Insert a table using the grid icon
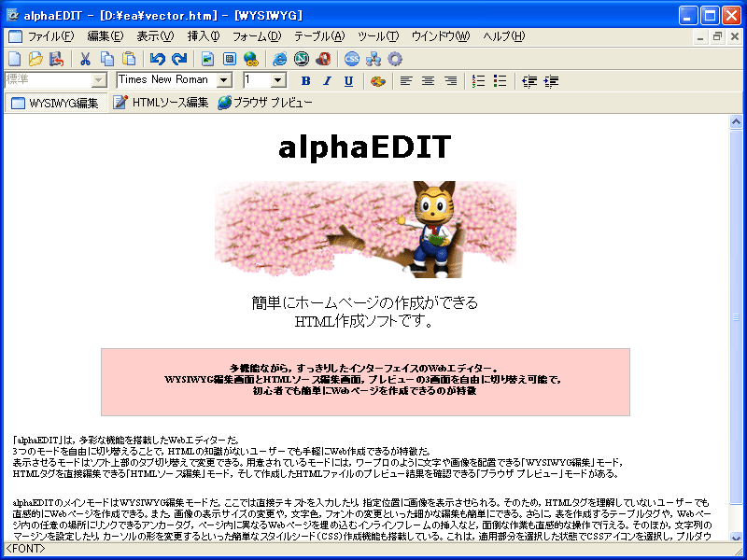This screenshot has width=747, height=560. pos(230,59)
